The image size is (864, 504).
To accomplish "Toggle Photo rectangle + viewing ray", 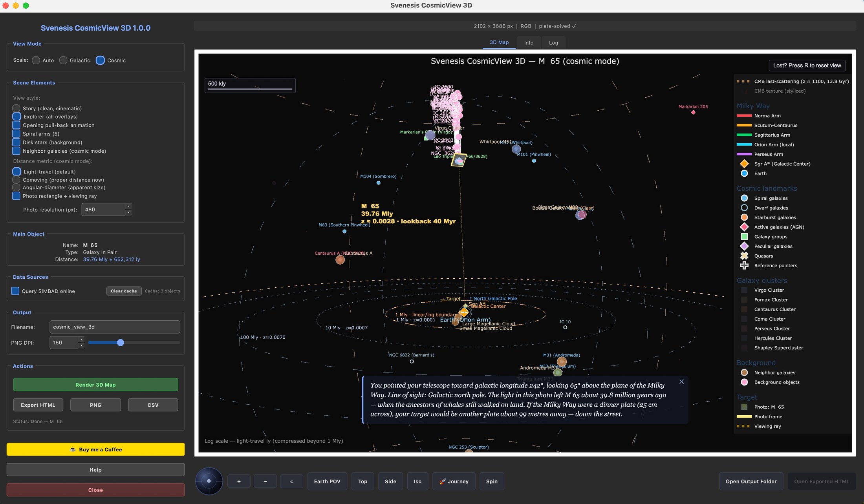I will click(x=16, y=196).
